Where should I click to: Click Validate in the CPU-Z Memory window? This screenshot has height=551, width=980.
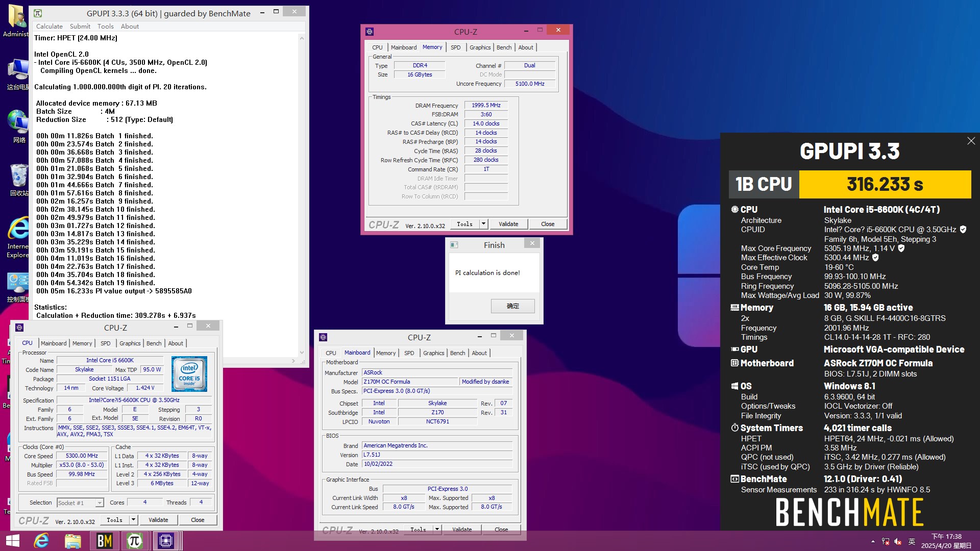[508, 224]
